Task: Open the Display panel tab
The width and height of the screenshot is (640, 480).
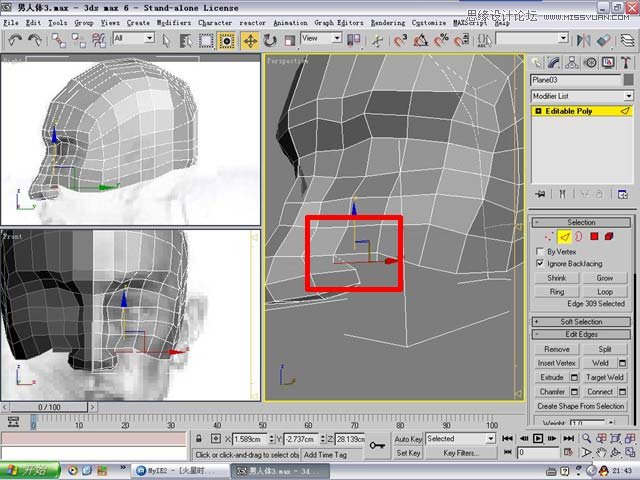Action: 608,62
